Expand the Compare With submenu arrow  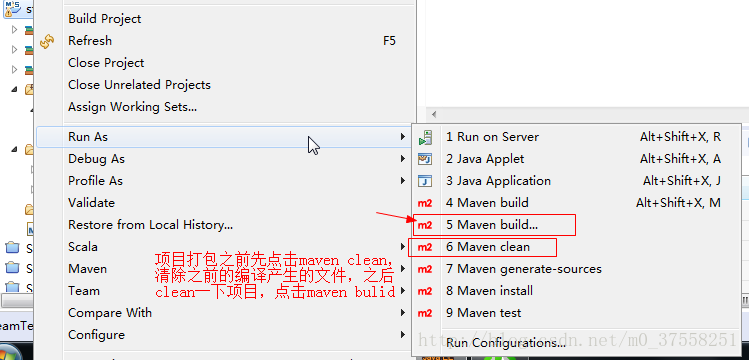click(x=403, y=312)
